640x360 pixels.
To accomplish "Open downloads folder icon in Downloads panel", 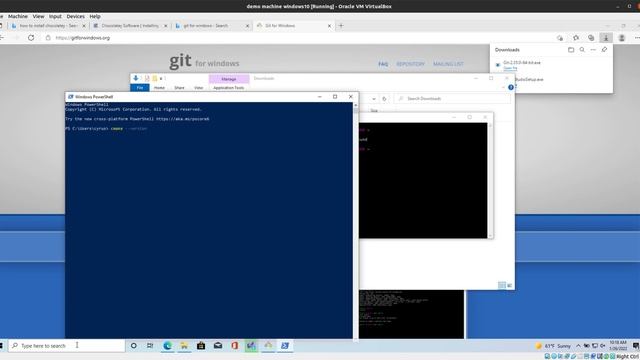I will point(571,50).
